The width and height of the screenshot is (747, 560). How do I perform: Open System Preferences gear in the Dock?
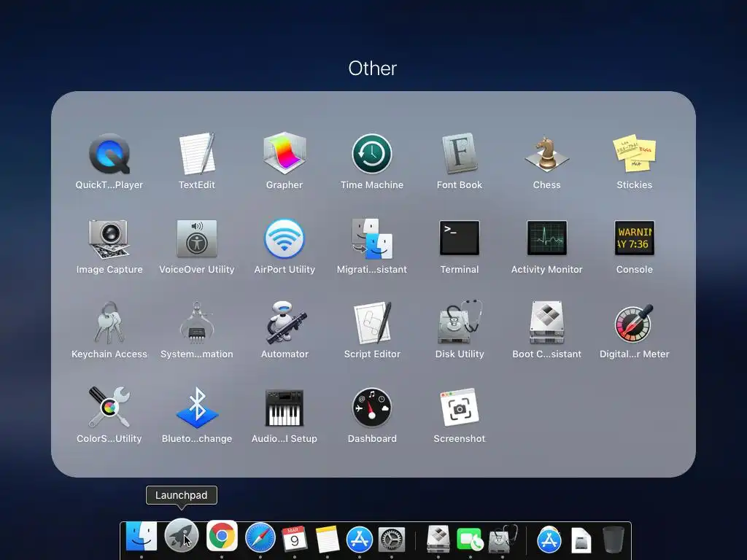click(392, 540)
